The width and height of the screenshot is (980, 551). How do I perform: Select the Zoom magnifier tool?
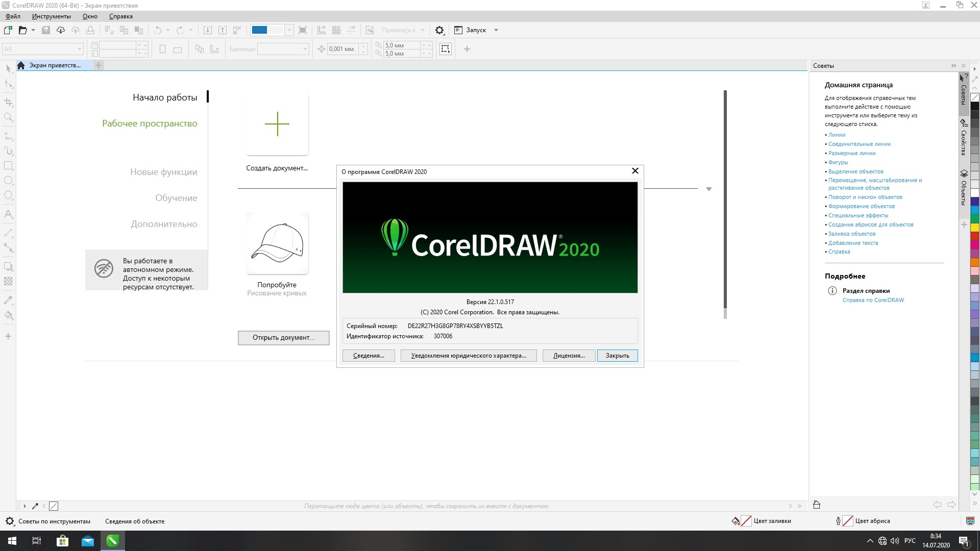(8, 117)
